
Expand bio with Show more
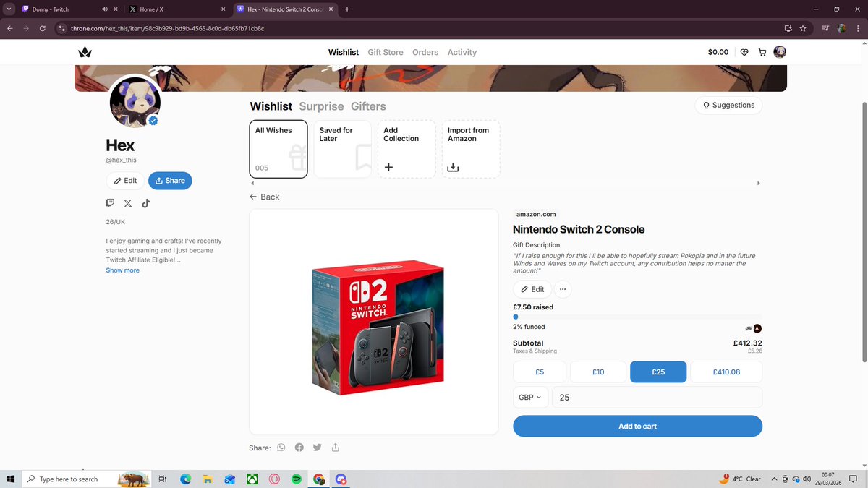click(x=123, y=270)
